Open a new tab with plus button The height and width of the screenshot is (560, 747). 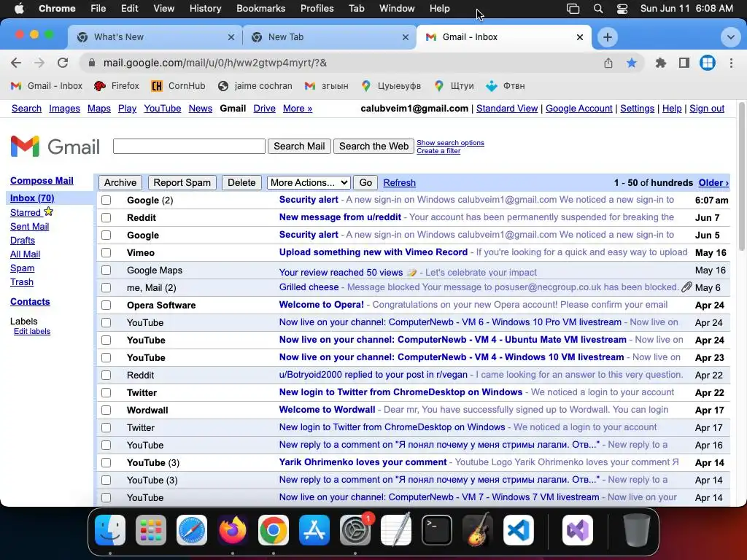pos(608,37)
